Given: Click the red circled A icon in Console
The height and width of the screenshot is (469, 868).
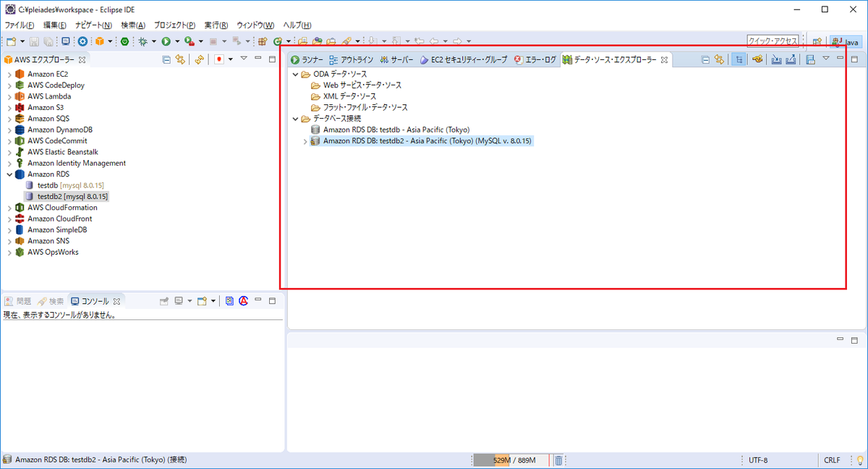Looking at the screenshot, I should click(x=244, y=300).
